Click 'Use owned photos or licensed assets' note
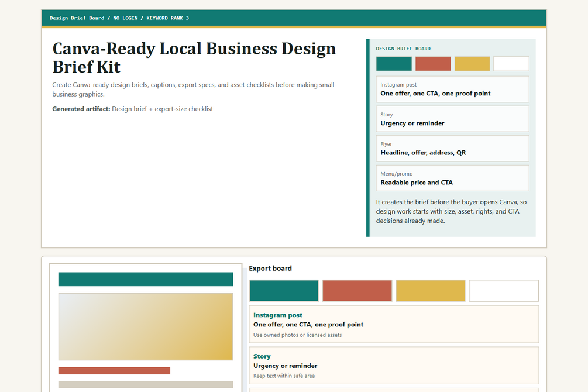The image size is (588, 392). [x=297, y=335]
